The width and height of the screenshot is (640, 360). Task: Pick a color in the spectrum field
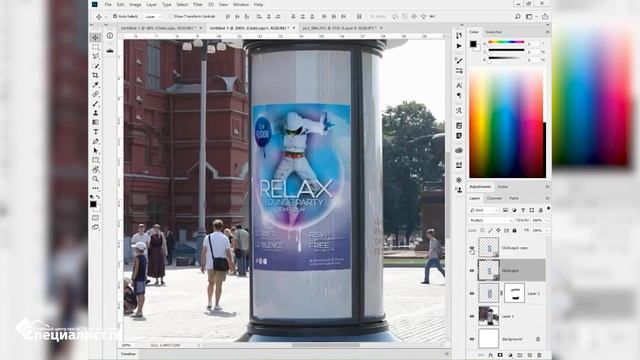(507, 123)
